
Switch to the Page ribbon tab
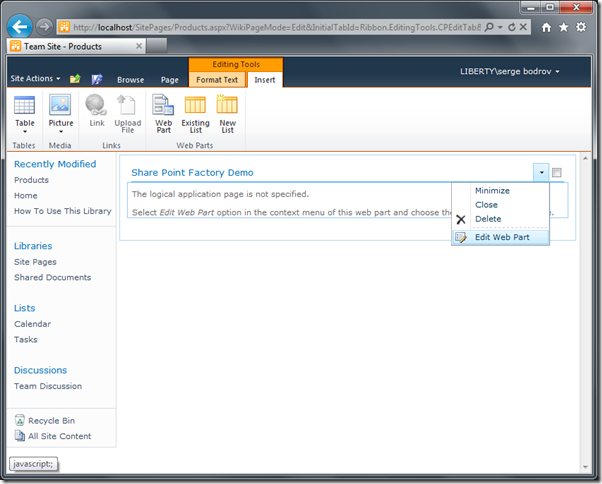pos(170,80)
